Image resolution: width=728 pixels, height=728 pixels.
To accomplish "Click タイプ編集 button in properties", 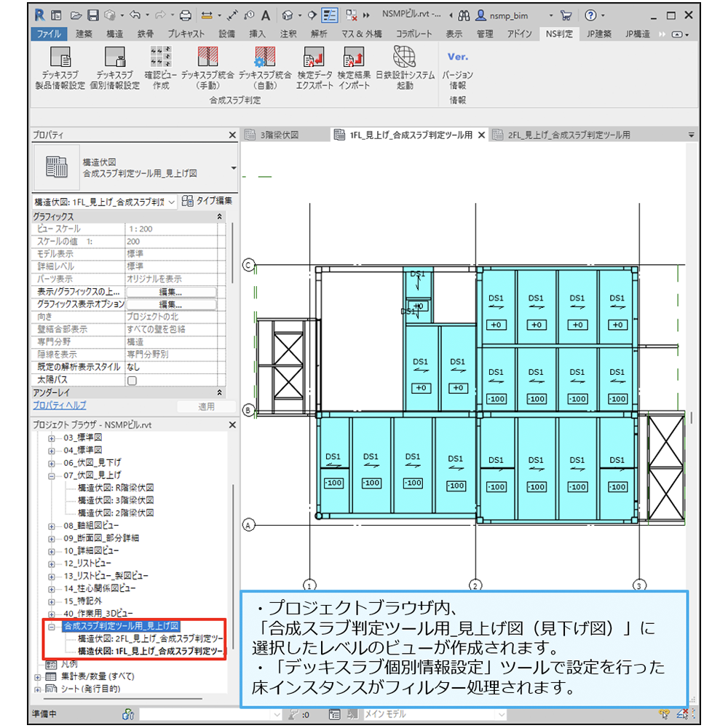I will 207,202.
